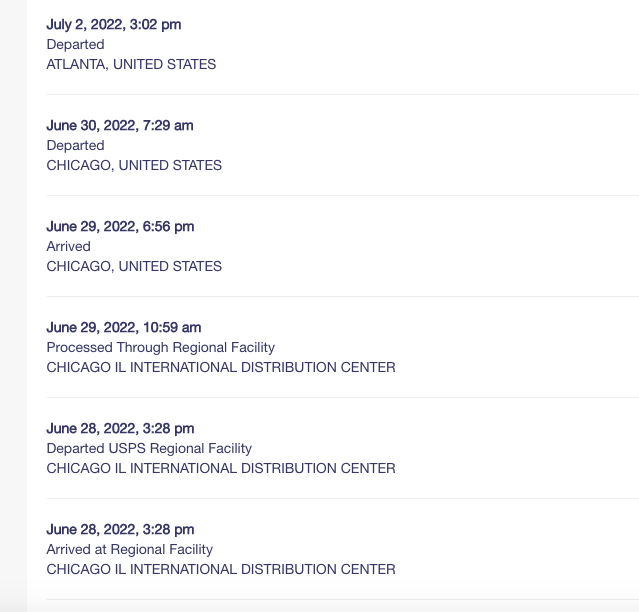Viewport: 639px width, 612px height.
Task: Click the July 2, 2022, 3:02 pm timestamp
Action: click(x=114, y=24)
